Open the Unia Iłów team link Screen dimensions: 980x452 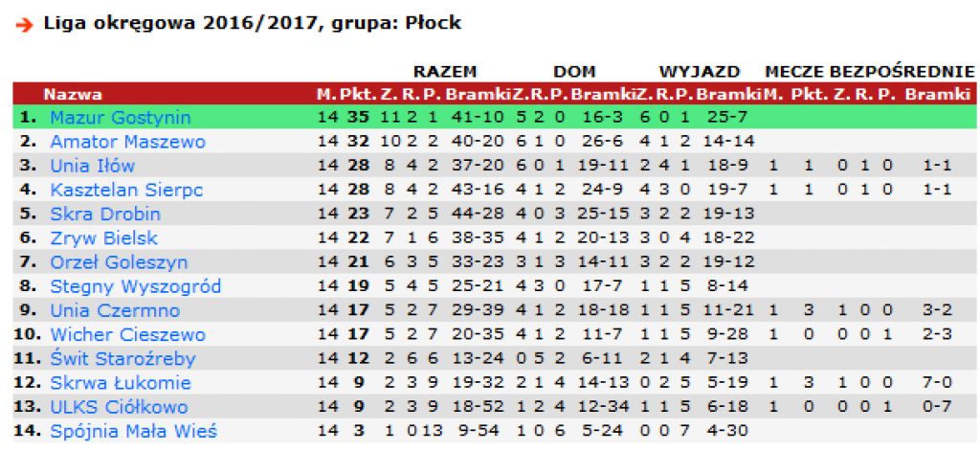[x=93, y=166]
